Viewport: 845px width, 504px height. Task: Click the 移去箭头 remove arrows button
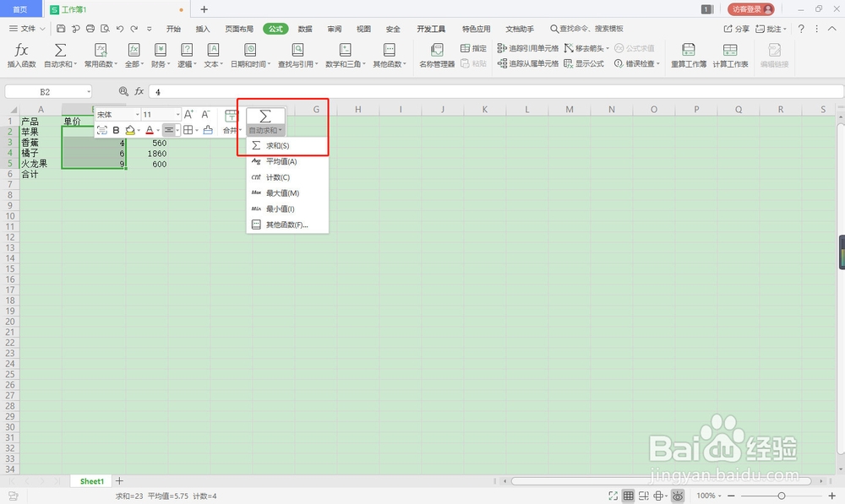[x=586, y=48]
